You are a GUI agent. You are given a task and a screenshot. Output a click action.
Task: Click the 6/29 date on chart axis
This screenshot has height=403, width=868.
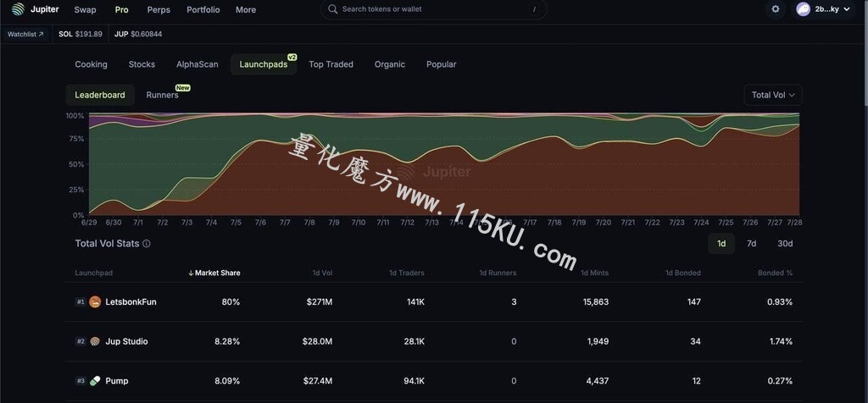pos(89,223)
